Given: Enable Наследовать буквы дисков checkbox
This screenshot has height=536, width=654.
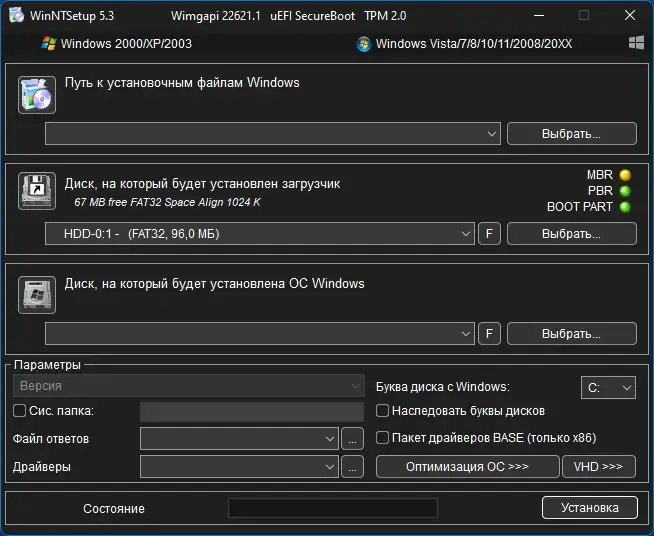Looking at the screenshot, I should pyautogui.click(x=382, y=410).
